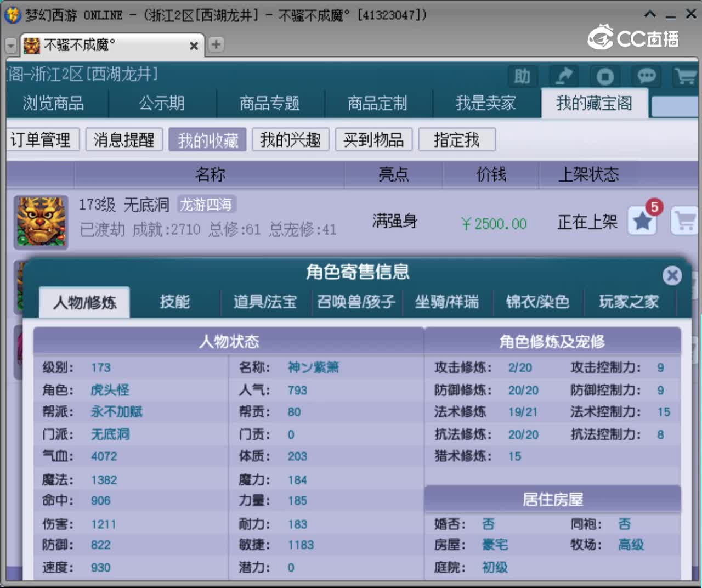This screenshot has width=702, height=588.
Task: Select the 我的收藏 button
Action: coord(208,140)
